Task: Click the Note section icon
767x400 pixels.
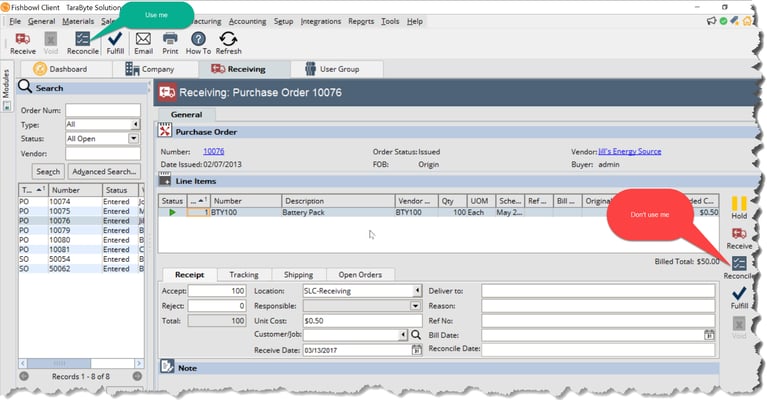Action: click(x=167, y=367)
